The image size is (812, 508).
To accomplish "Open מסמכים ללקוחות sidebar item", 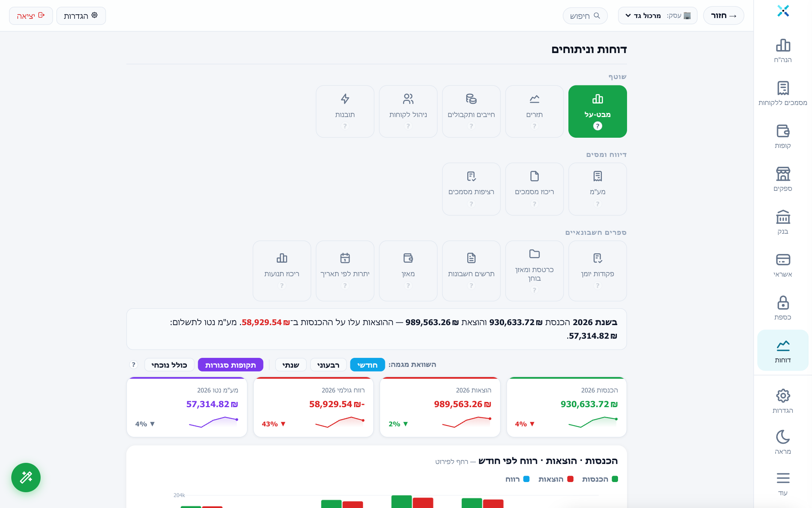I will click(x=783, y=94).
